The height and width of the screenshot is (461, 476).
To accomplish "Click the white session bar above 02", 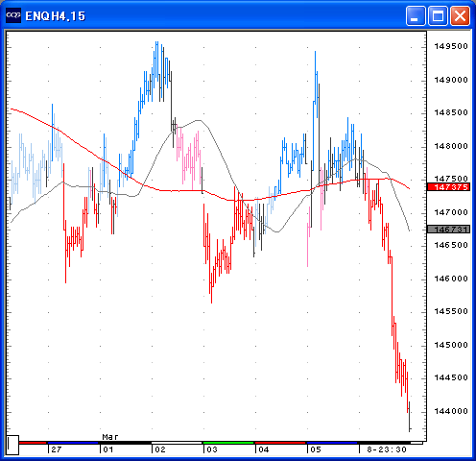I will click(x=177, y=443).
